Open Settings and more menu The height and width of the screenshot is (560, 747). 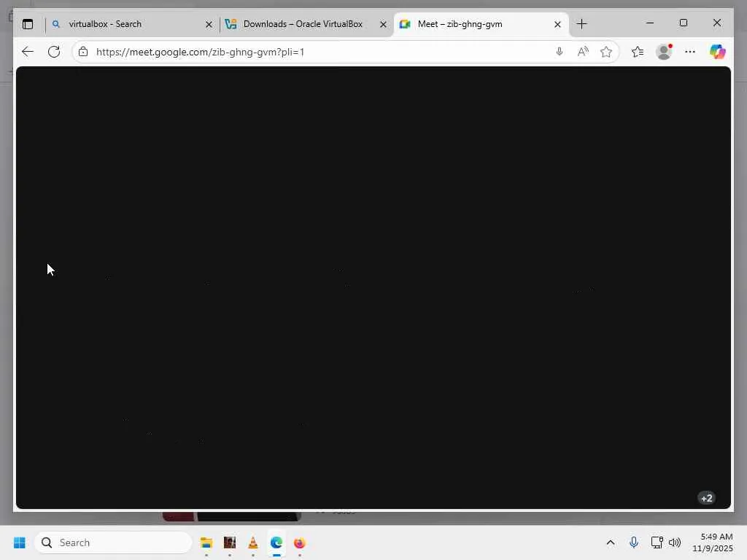click(690, 52)
